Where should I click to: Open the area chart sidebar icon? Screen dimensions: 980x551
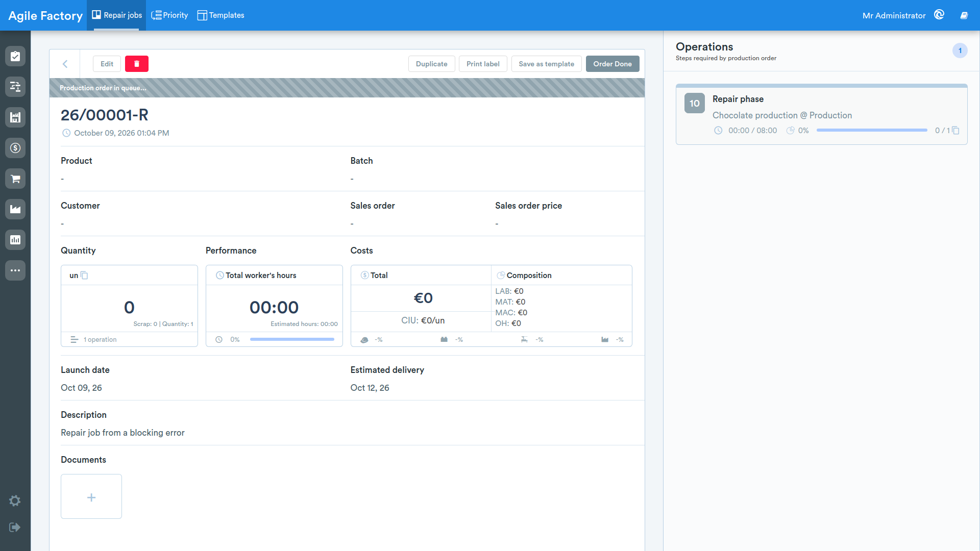click(15, 209)
